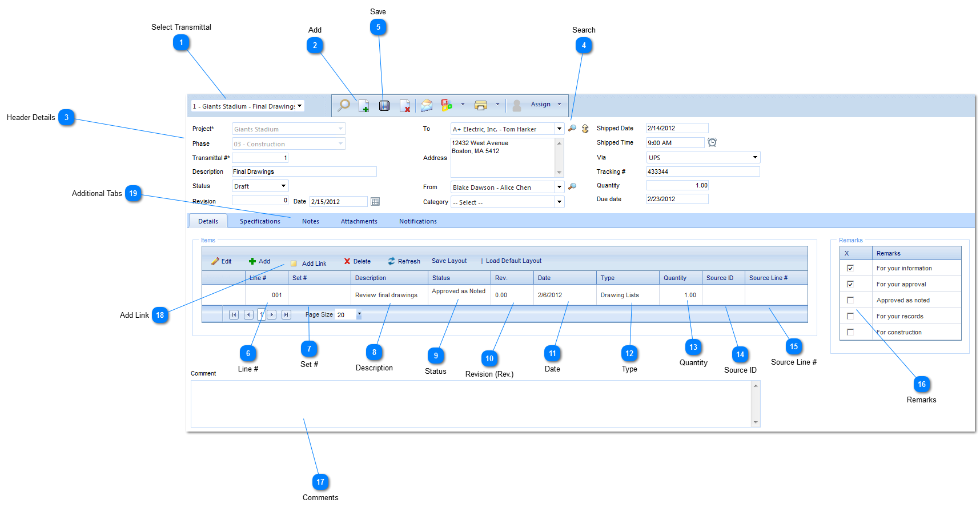Open the To recipient dropdown
This screenshot has width=980, height=511.
click(x=560, y=129)
